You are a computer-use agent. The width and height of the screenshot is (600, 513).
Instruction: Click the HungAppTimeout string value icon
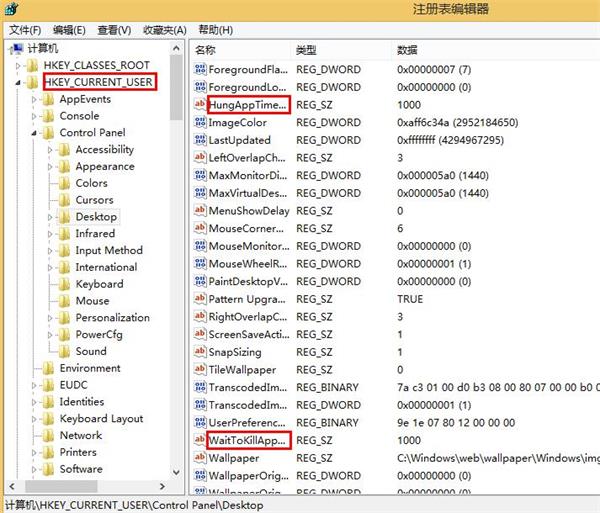coord(200,105)
